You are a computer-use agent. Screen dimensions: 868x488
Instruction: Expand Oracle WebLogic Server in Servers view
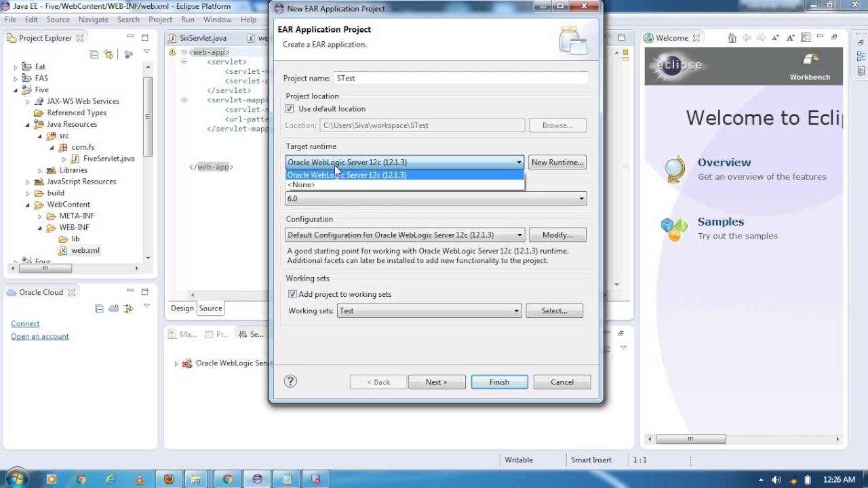click(176, 363)
